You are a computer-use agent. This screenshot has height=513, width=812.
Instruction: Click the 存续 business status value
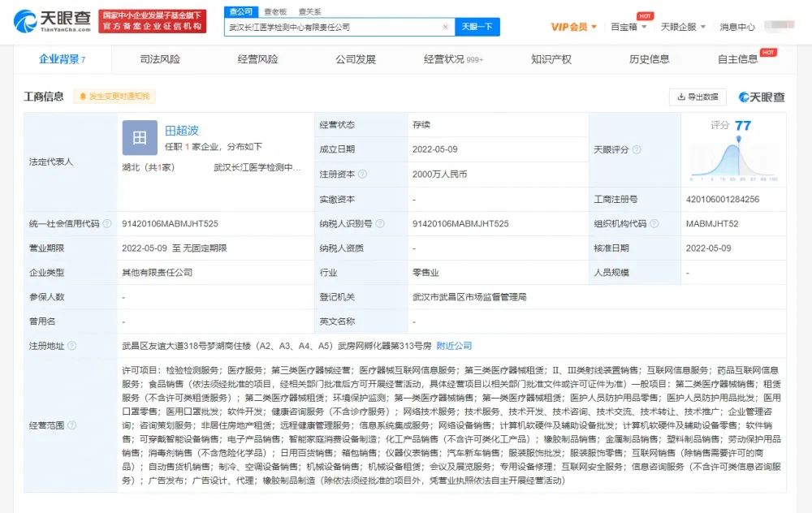(421, 125)
